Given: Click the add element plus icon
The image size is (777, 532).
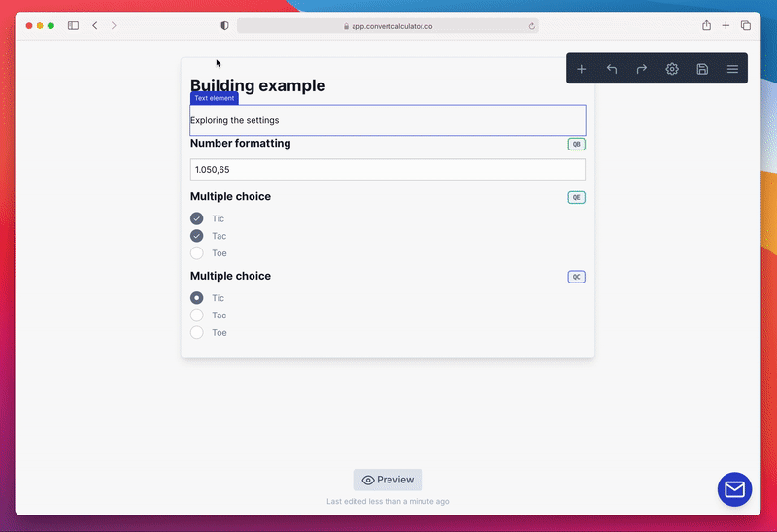Looking at the screenshot, I should [581, 69].
